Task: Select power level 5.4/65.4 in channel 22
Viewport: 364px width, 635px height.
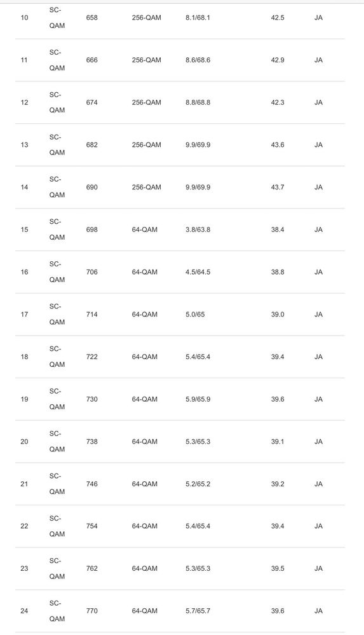Action: (198, 526)
